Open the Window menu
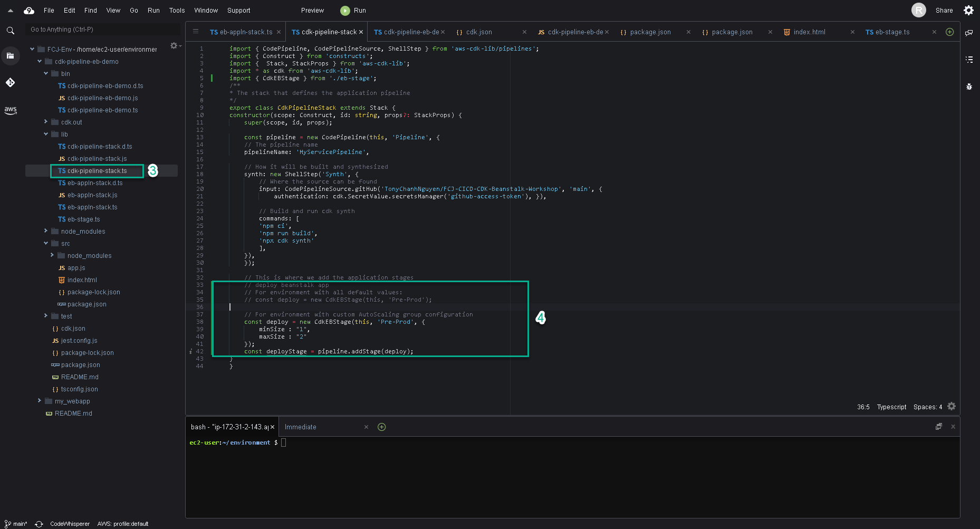 click(206, 10)
